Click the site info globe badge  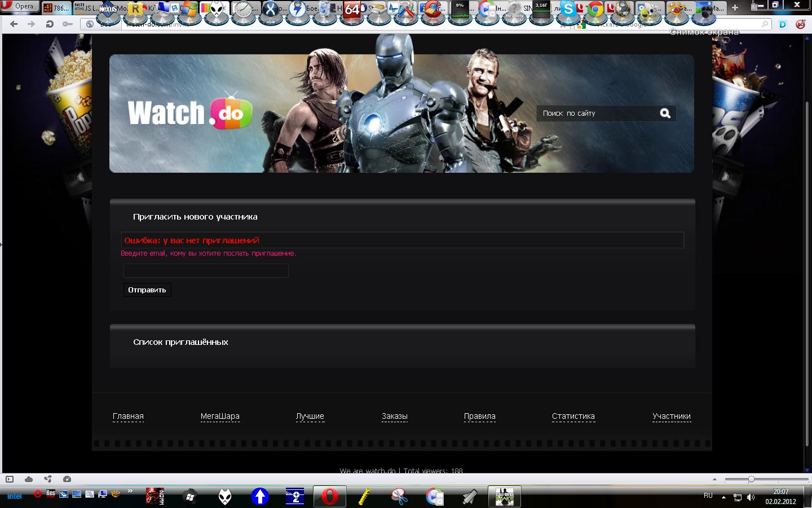(90, 24)
